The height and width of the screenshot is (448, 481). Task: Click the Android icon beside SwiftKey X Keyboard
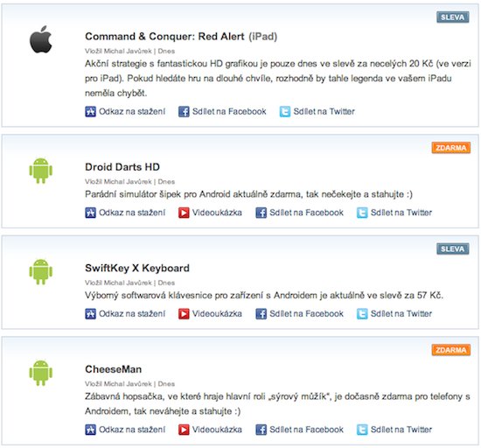41,272
